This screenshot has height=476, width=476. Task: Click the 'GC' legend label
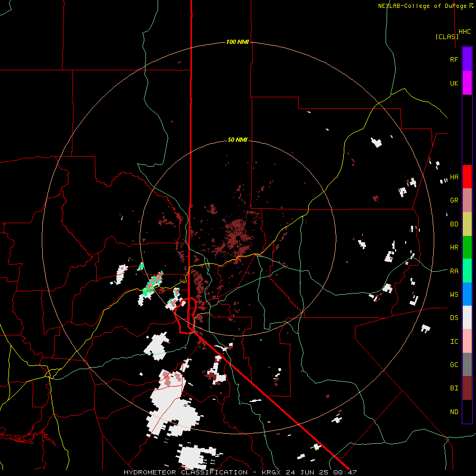coord(454,364)
